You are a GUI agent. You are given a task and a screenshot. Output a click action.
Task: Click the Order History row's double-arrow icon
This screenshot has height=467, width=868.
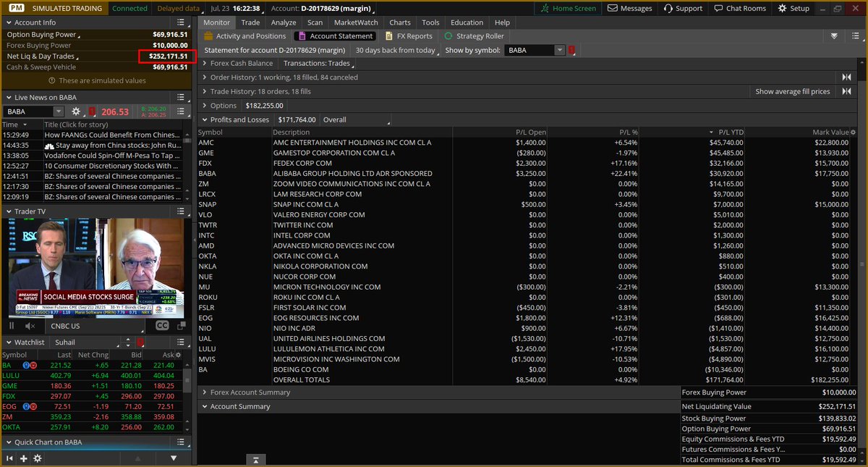[x=846, y=77]
